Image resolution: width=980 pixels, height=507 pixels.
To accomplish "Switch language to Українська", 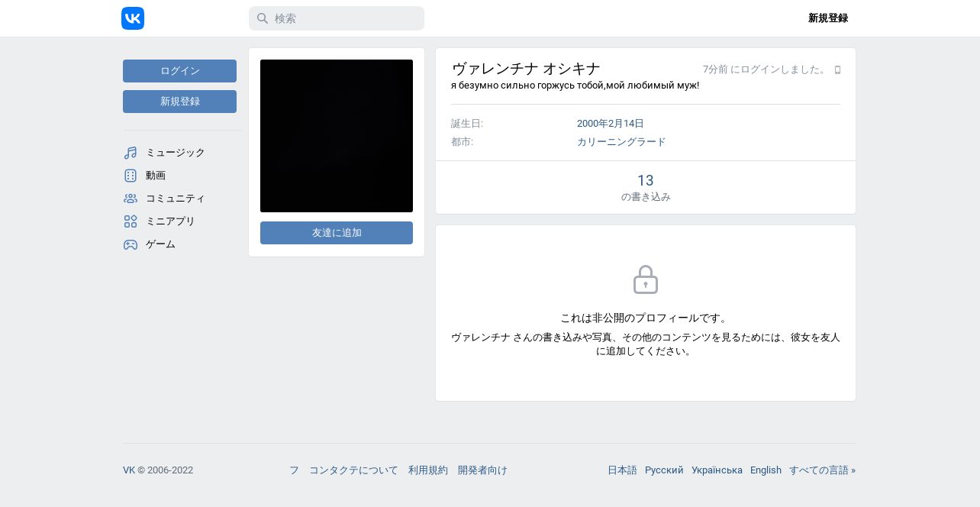I will [x=717, y=470].
